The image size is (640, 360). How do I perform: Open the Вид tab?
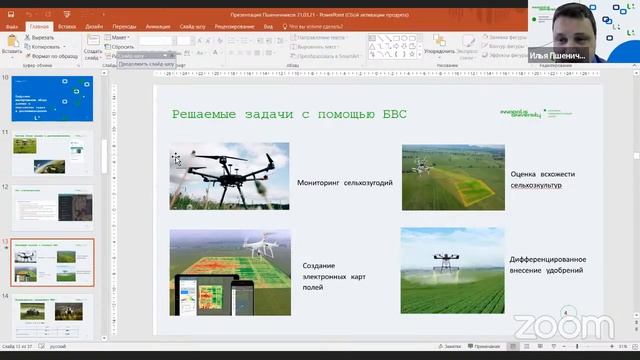click(x=268, y=27)
